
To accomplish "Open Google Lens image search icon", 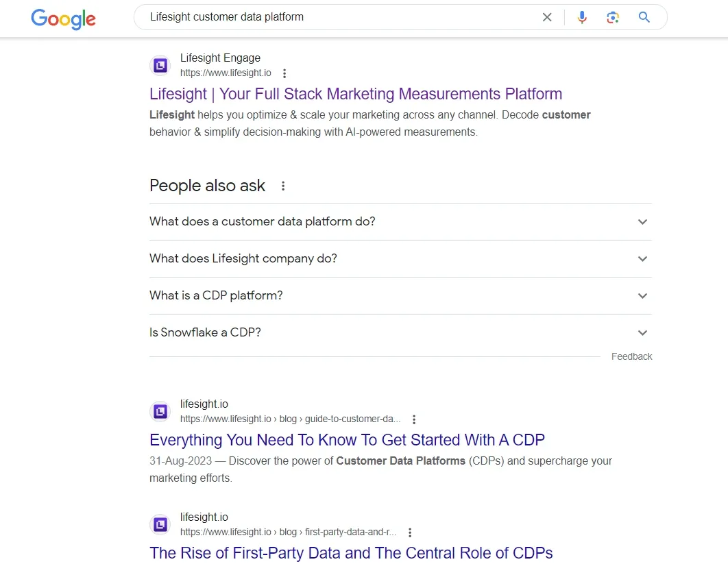I will pos(612,17).
